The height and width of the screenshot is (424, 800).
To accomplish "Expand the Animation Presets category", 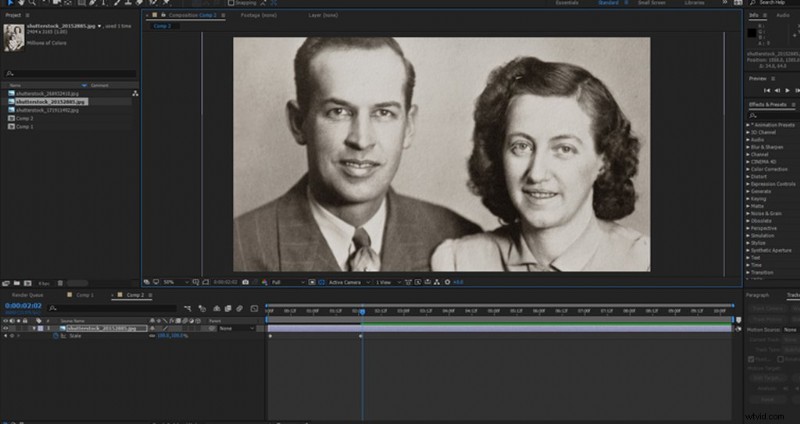I will point(748,125).
